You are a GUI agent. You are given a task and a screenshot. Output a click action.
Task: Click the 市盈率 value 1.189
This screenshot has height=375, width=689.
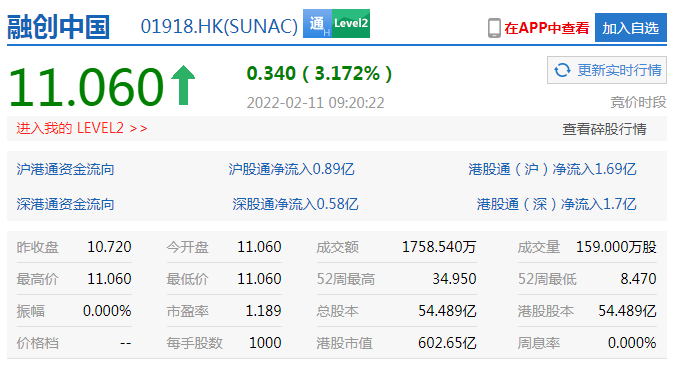[x=263, y=311]
